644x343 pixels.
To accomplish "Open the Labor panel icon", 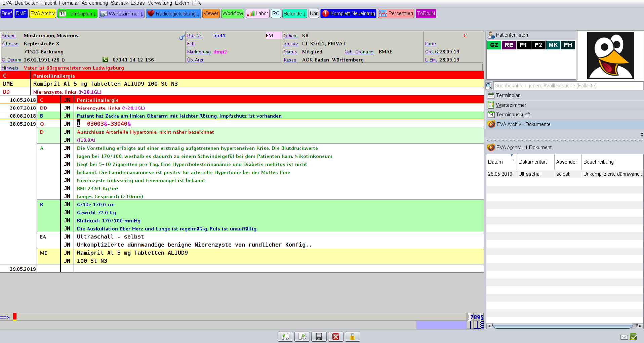I will 257,13.
